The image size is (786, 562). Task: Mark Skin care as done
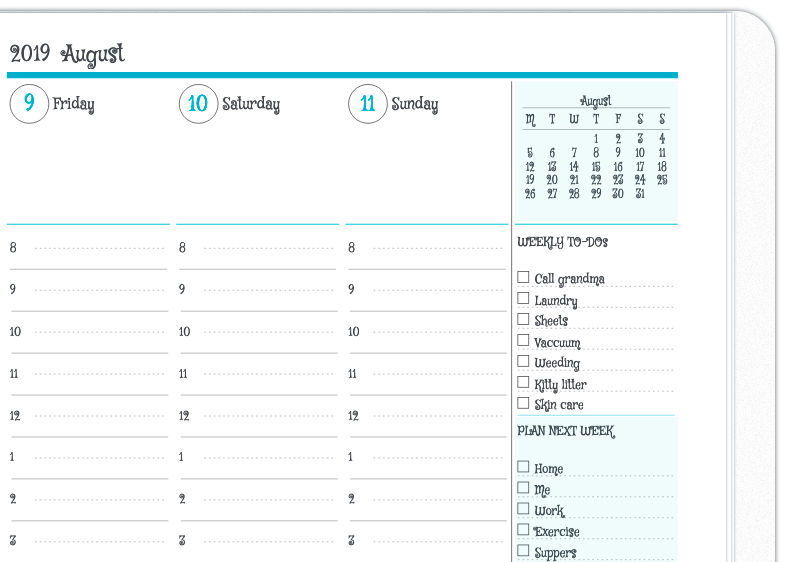(x=523, y=403)
